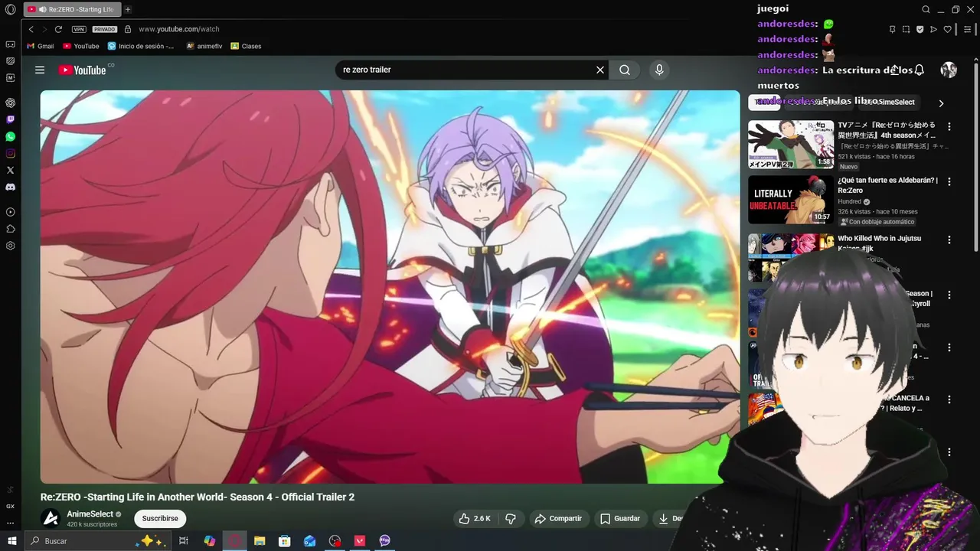Image resolution: width=980 pixels, height=551 pixels.
Task: Open the Windows Start menu
Action: click(x=11, y=541)
